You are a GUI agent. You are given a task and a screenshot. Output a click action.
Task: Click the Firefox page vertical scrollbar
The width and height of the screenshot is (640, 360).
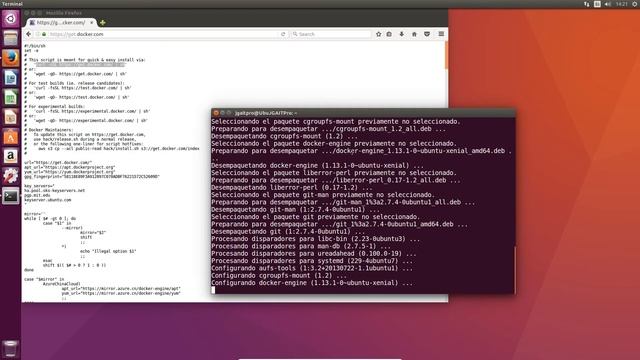[446, 55]
